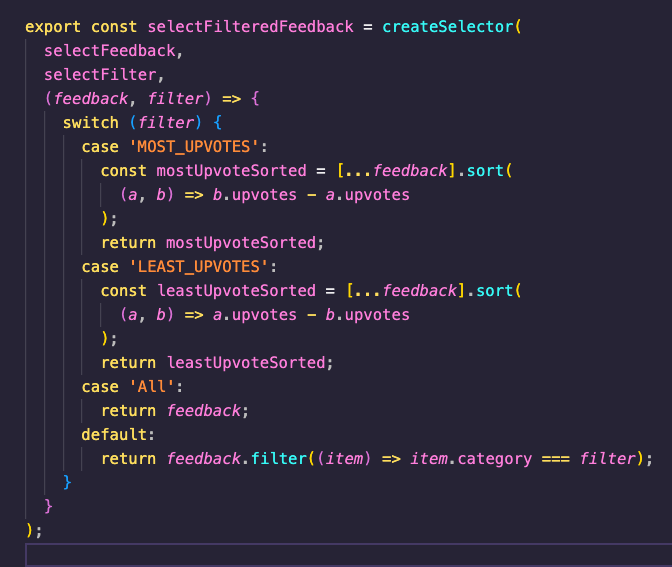The width and height of the screenshot is (672, 567).
Task: Click 'item.category' in the filter callback
Action: point(471,459)
